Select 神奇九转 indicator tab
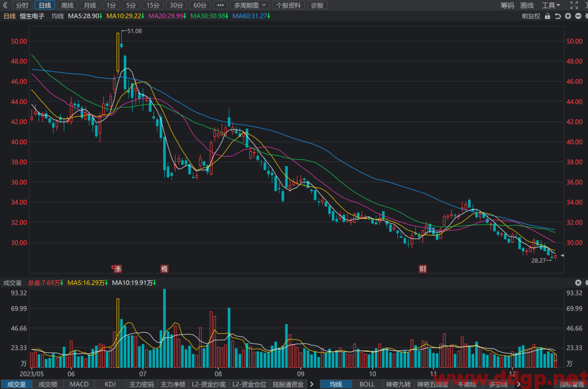 399,384
